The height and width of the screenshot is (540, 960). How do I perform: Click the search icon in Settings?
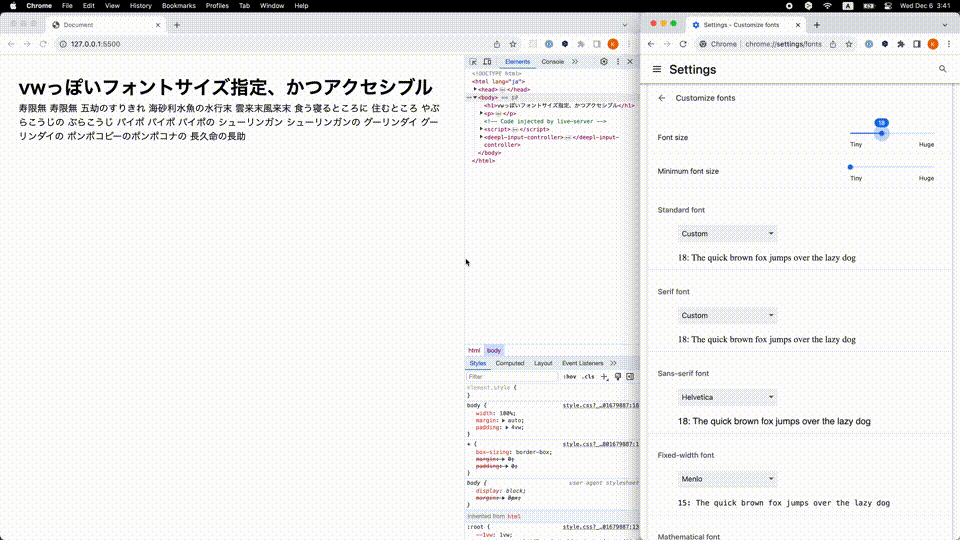click(942, 70)
